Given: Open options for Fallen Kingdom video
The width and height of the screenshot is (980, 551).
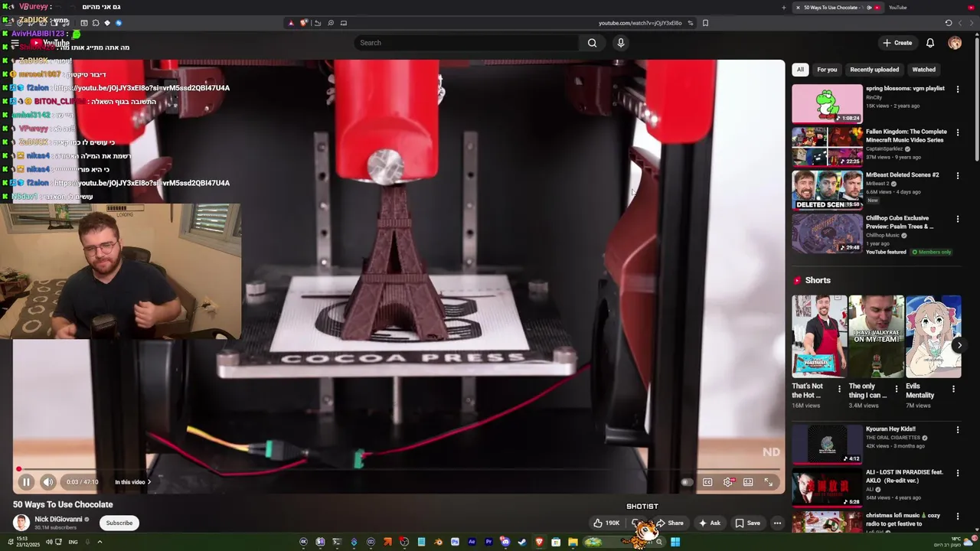Looking at the screenshot, I should coord(957,132).
